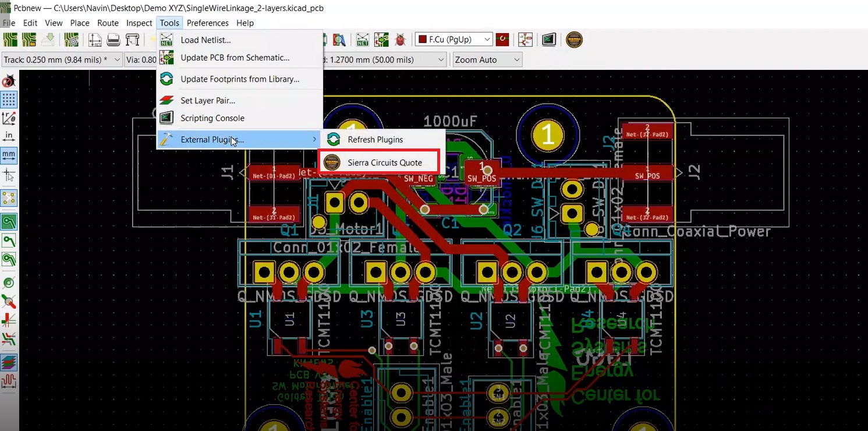The image size is (868, 431).
Task: Click the Load Netlist toolbar icon
Action: [x=363, y=40]
